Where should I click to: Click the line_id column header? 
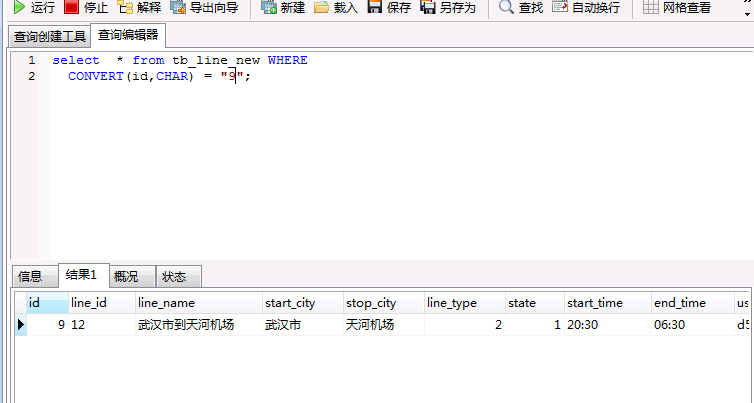[102, 303]
